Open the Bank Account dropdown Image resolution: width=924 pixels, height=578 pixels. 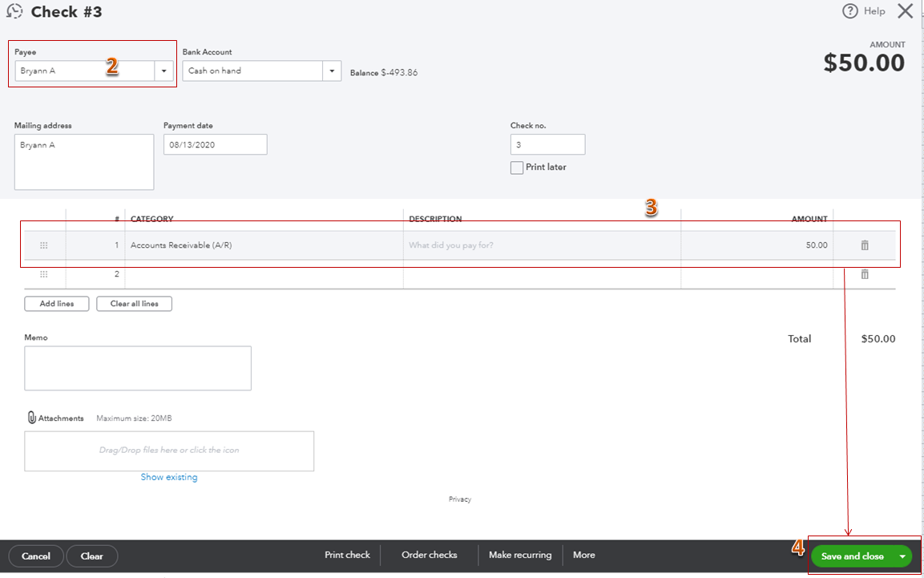[x=332, y=71]
